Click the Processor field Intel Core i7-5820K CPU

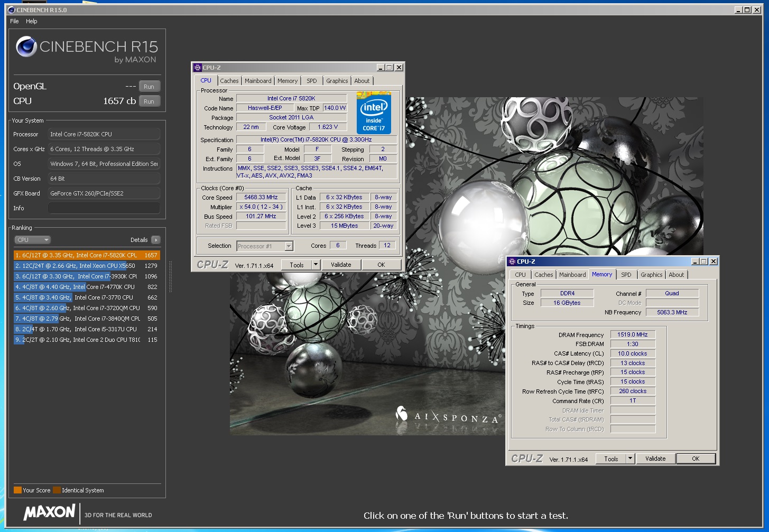104,134
